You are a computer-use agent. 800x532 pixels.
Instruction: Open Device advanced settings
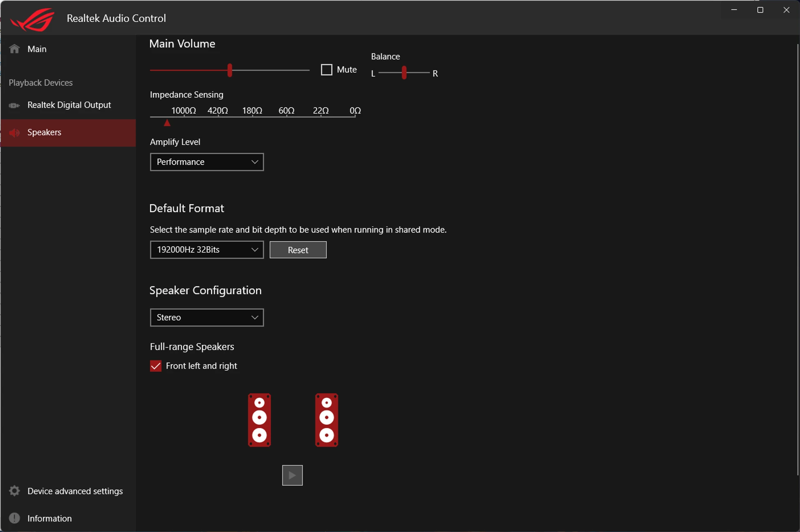point(68,491)
